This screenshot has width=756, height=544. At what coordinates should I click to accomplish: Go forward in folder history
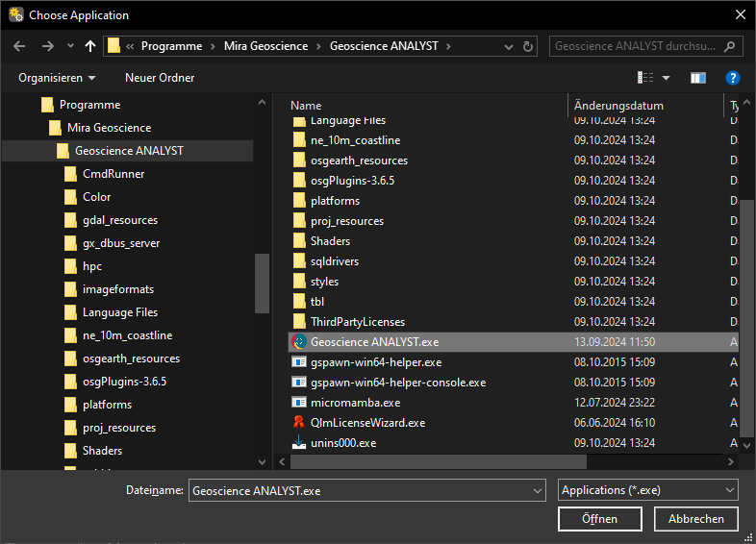click(x=48, y=46)
